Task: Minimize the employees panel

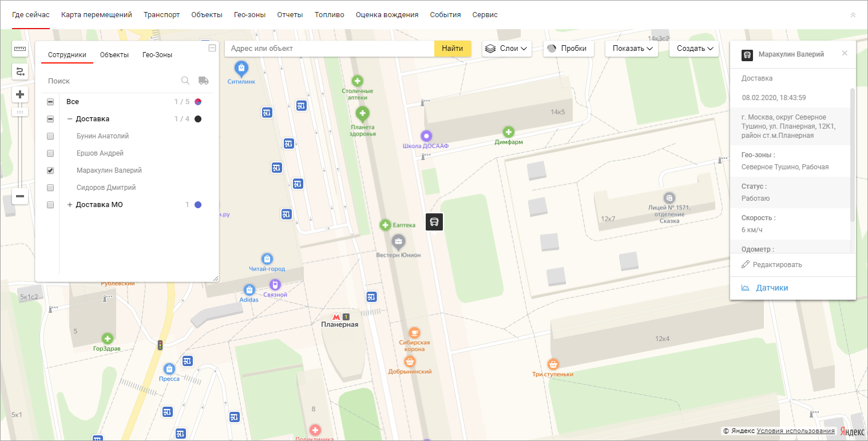Action: pyautogui.click(x=212, y=48)
